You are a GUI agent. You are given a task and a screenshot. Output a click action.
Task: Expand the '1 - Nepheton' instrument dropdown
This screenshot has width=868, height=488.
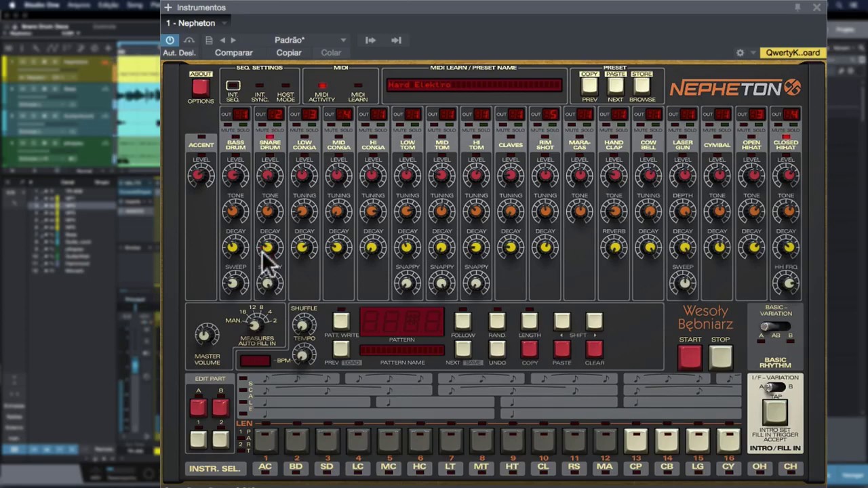coord(191,23)
